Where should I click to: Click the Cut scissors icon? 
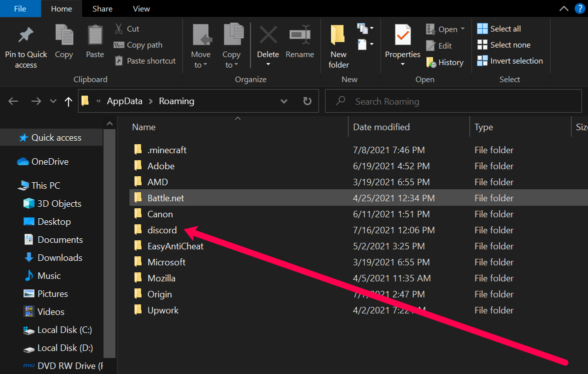118,29
